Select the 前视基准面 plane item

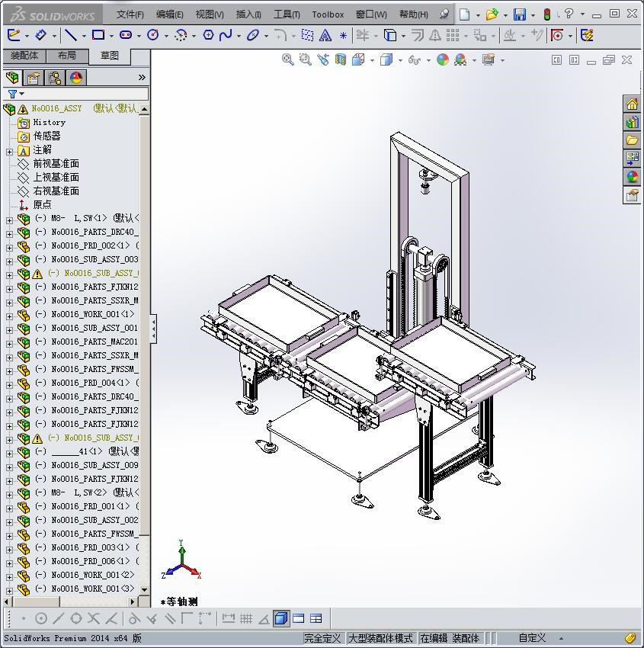tap(56, 164)
